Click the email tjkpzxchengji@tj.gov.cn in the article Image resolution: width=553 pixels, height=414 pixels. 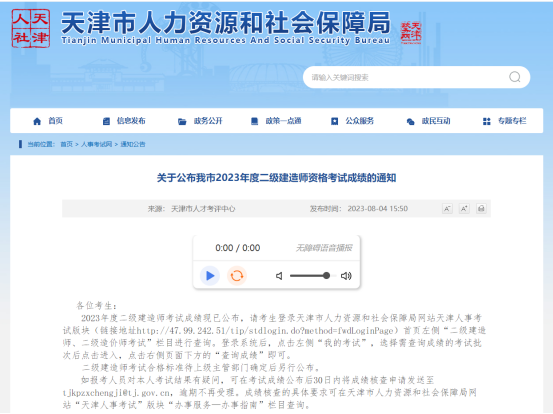click(x=117, y=392)
